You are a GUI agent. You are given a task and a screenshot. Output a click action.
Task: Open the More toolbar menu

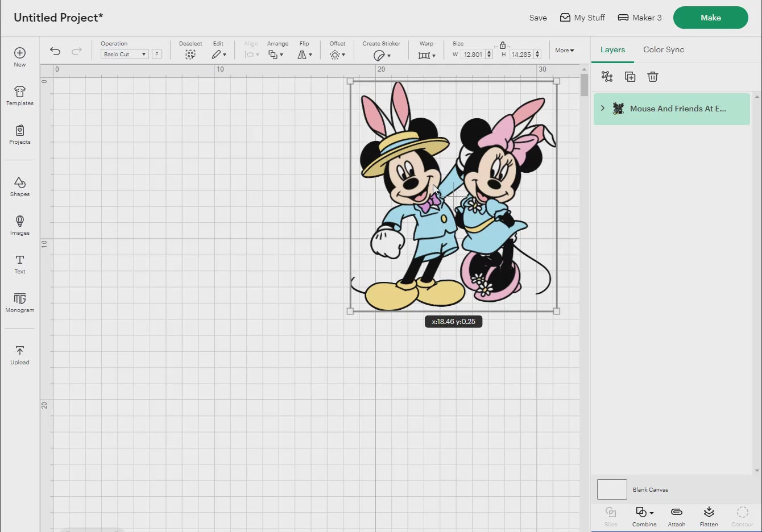[x=565, y=50]
